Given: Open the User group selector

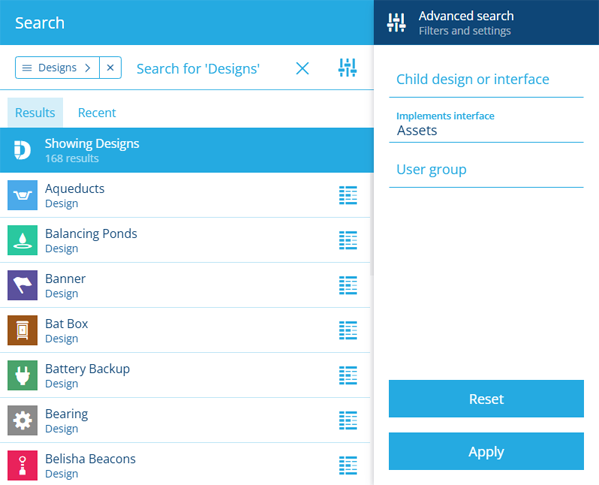Looking at the screenshot, I should pos(486,170).
